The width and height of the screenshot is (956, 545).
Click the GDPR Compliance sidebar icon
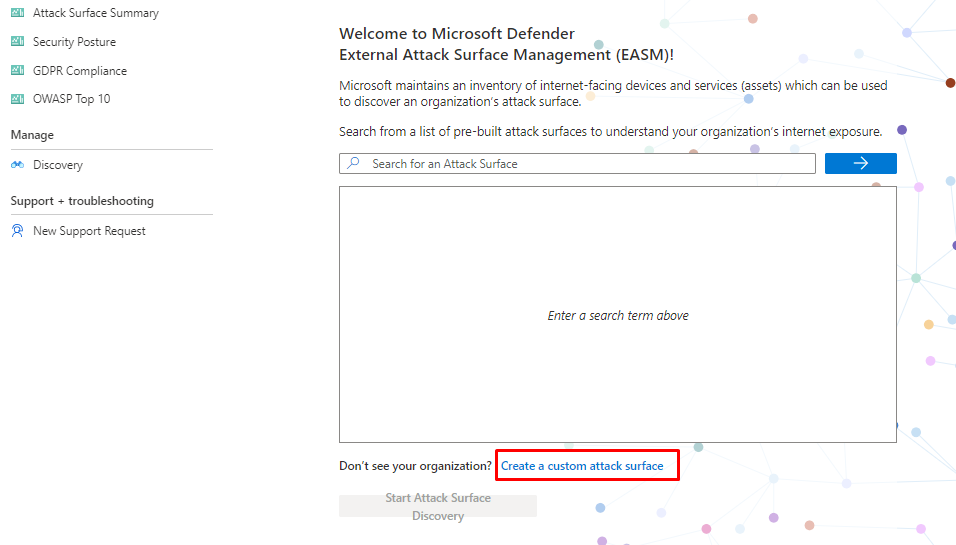17,71
